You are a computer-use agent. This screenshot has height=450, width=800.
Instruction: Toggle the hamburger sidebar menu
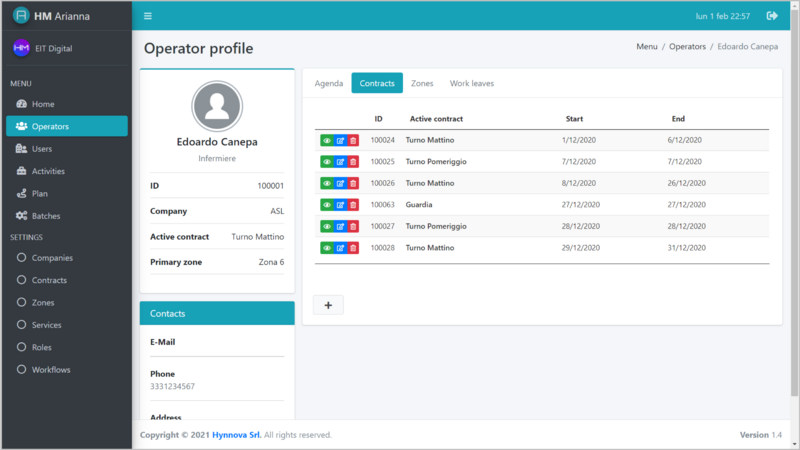(x=148, y=16)
